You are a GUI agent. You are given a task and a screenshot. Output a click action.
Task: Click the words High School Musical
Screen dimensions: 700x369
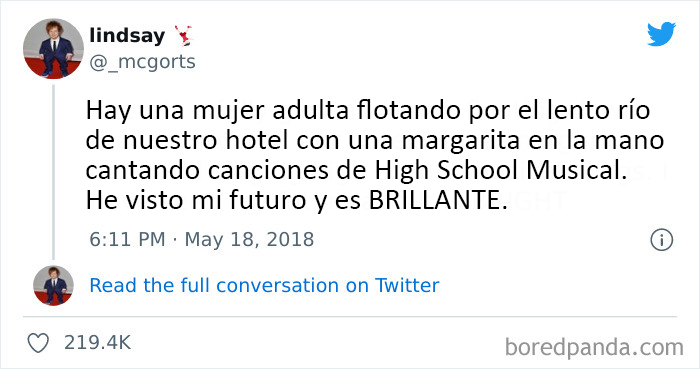click(498, 170)
